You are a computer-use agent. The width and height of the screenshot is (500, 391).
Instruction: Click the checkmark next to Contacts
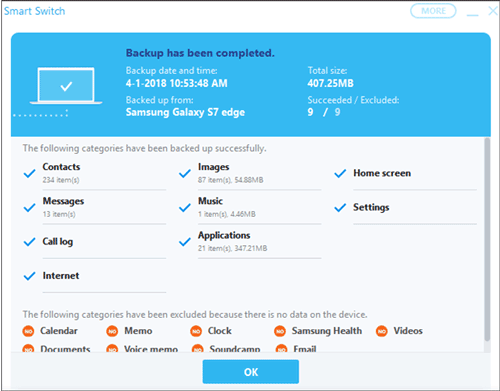tap(29, 173)
